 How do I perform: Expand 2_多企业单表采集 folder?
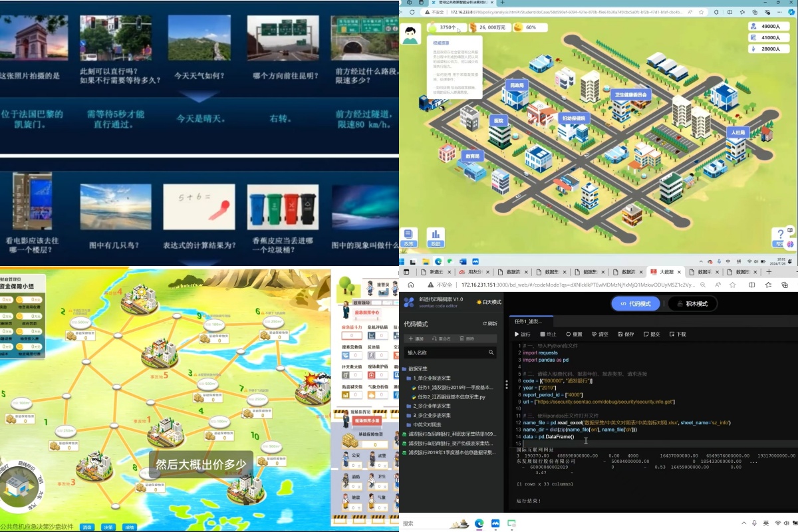(431, 406)
